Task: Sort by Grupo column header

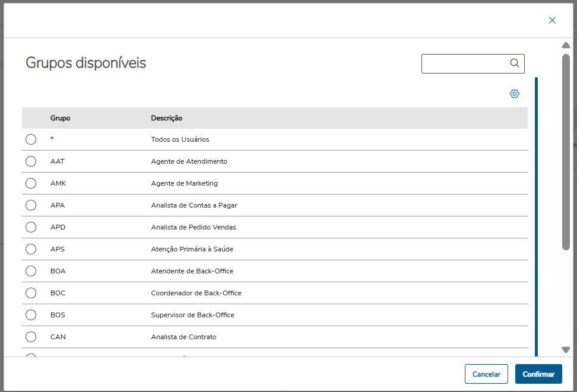Action: click(61, 118)
